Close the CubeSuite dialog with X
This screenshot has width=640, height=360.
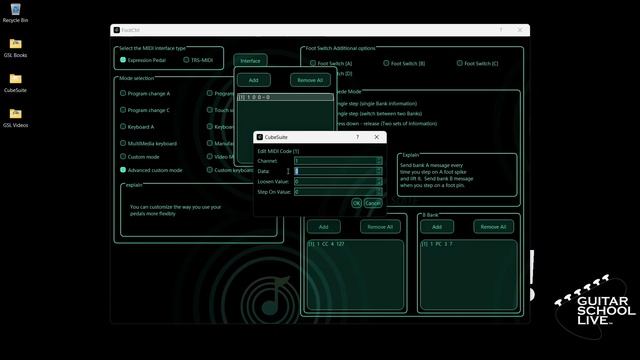[x=376, y=137]
